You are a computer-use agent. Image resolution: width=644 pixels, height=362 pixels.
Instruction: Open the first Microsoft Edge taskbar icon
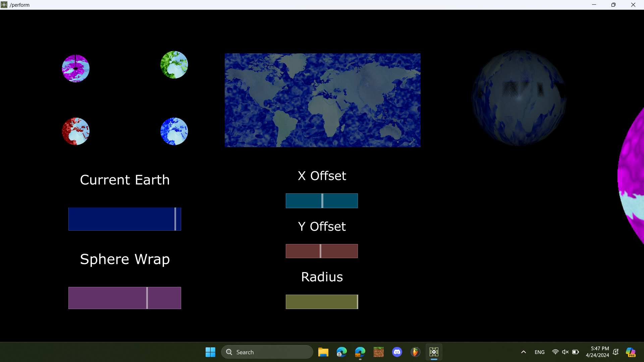341,352
